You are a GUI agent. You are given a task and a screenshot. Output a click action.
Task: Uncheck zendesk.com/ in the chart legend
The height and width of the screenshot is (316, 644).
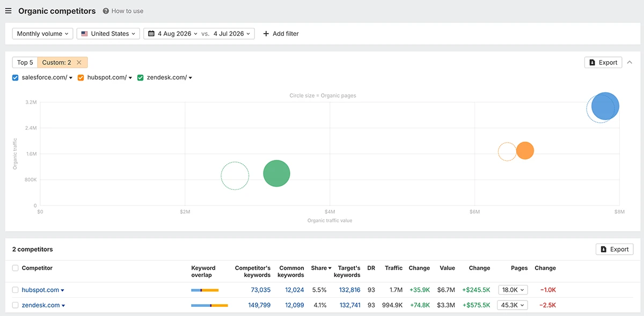[x=141, y=77]
